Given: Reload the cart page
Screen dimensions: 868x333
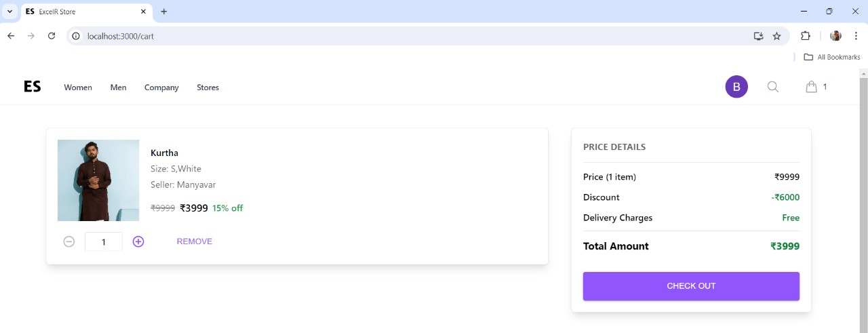Looking at the screenshot, I should (52, 36).
